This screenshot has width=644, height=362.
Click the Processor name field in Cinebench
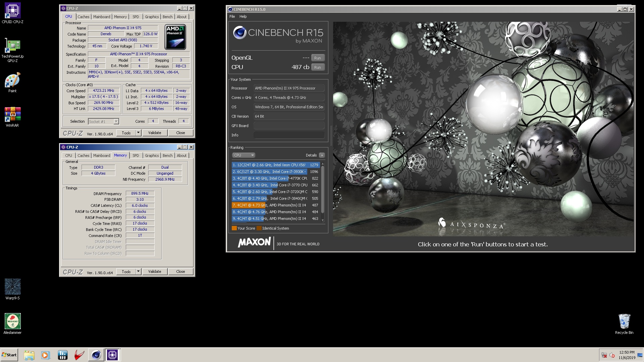(x=289, y=88)
